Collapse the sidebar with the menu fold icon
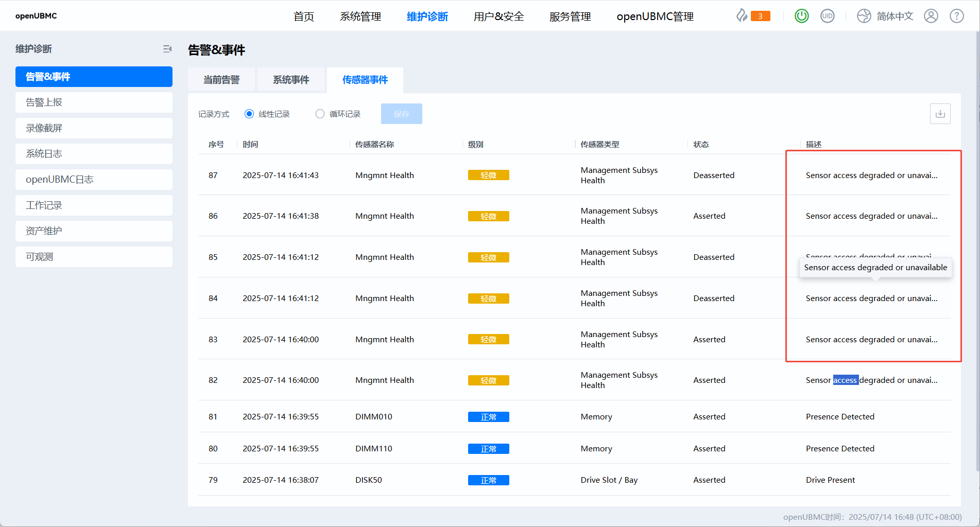The image size is (980, 527). tap(167, 49)
